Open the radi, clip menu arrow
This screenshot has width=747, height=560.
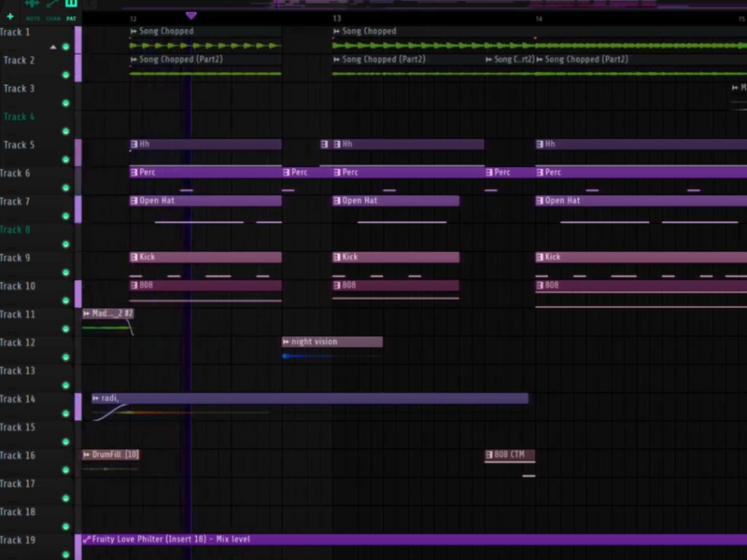pos(96,399)
